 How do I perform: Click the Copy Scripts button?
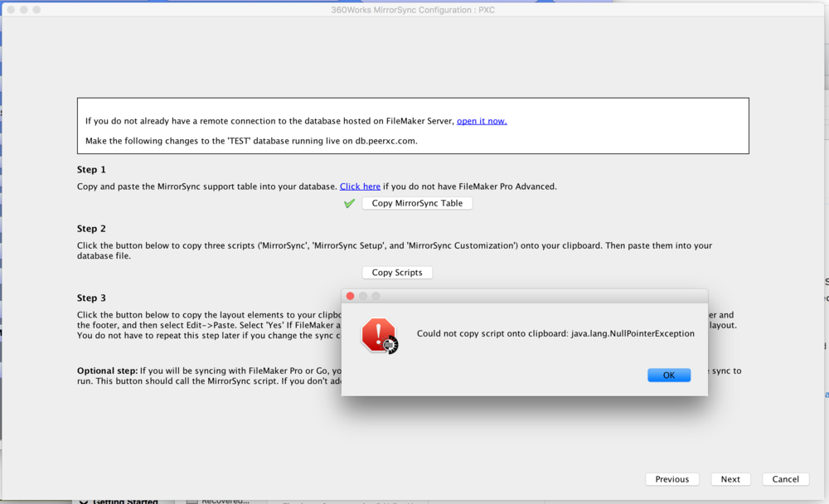point(397,273)
